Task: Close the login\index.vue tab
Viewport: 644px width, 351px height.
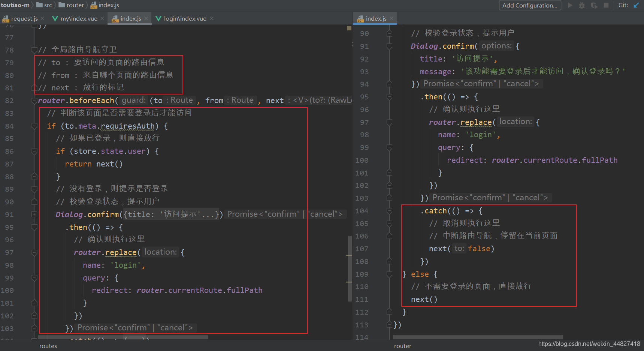Action: [212, 18]
